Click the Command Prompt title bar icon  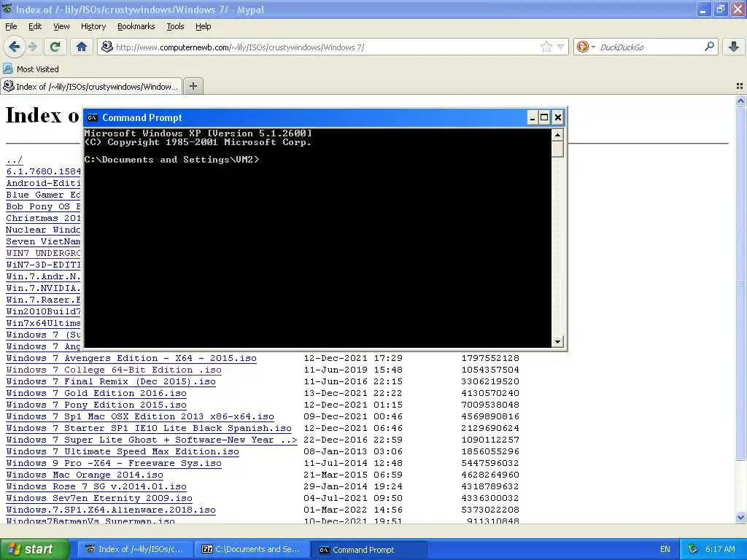(x=93, y=117)
